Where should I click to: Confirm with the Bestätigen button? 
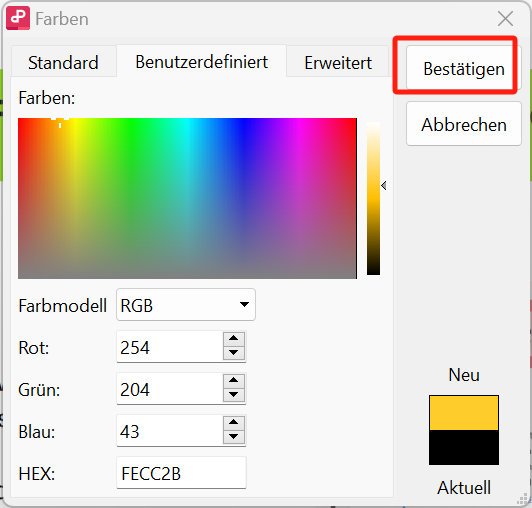(x=463, y=68)
